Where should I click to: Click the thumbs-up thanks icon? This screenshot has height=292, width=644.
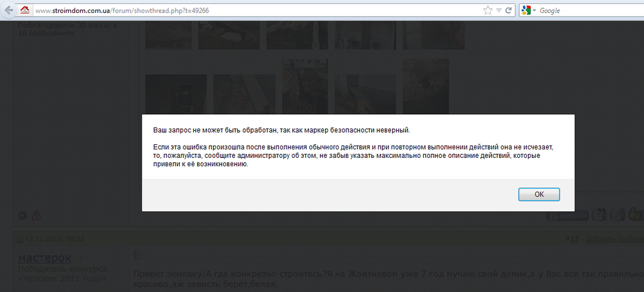(636, 215)
